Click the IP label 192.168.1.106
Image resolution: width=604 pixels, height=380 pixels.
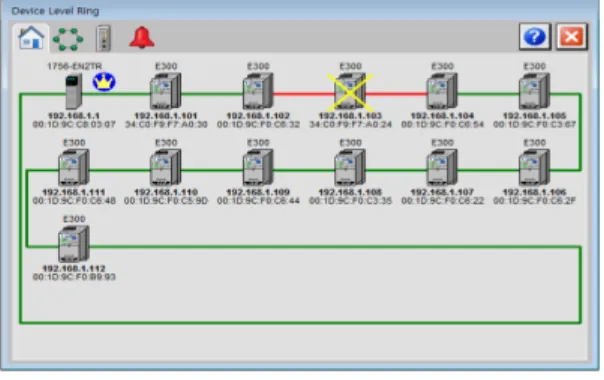click(534, 192)
